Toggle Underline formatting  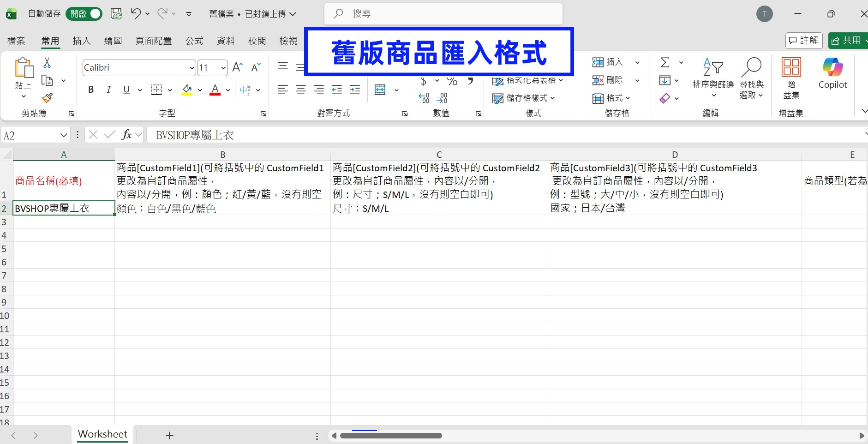point(126,90)
